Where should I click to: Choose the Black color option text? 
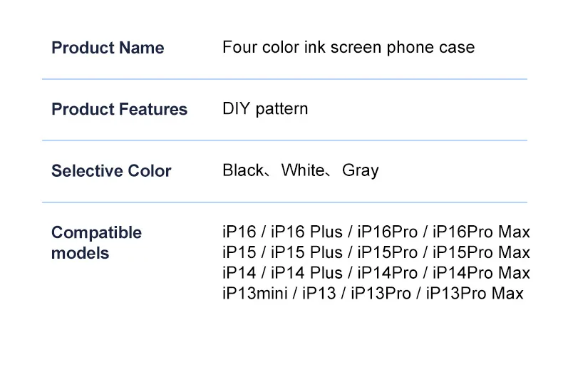[x=242, y=170]
